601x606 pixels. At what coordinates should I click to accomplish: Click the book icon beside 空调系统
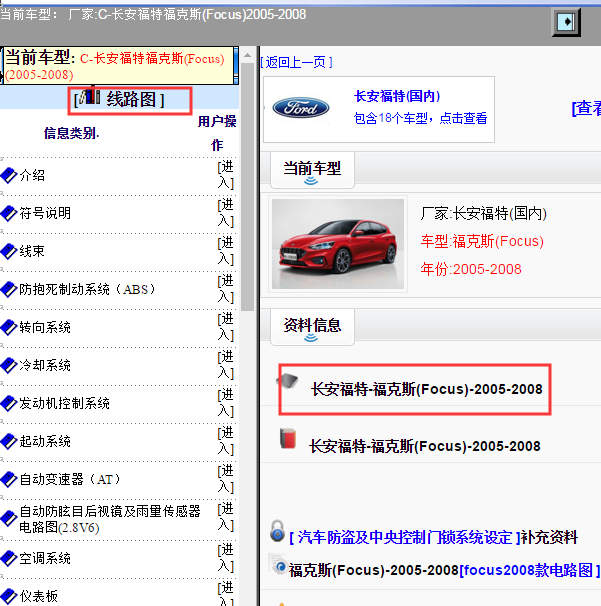coord(9,558)
